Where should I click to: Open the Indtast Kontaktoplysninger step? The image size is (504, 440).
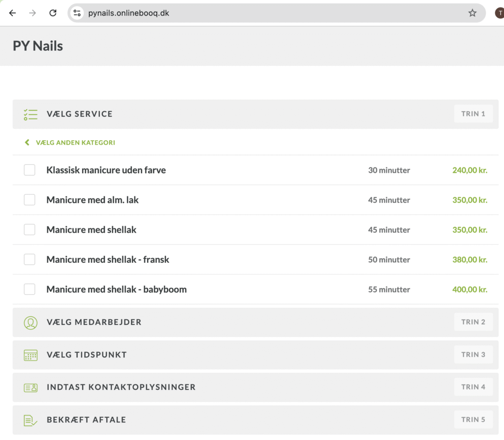[x=121, y=387]
